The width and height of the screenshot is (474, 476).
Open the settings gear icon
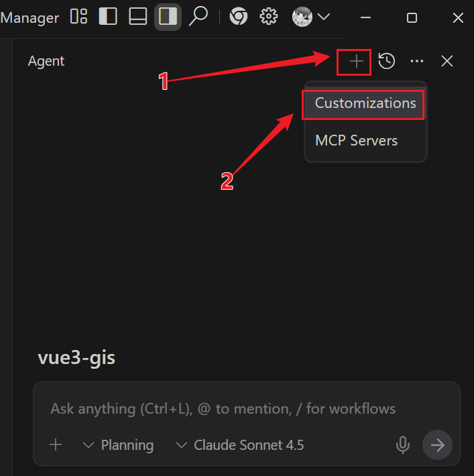coord(269,17)
